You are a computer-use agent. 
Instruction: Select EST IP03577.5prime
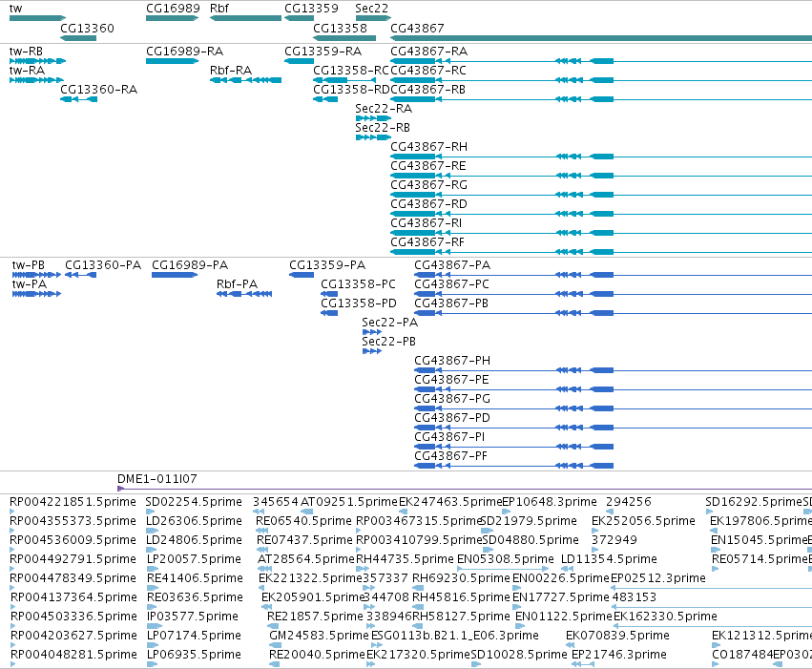click(193, 617)
